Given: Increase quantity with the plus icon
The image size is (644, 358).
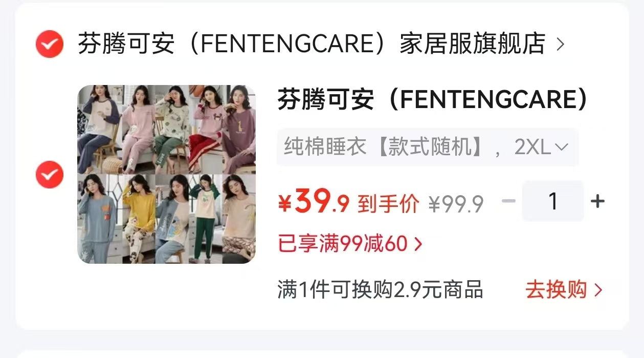Looking at the screenshot, I should pyautogui.click(x=597, y=201).
